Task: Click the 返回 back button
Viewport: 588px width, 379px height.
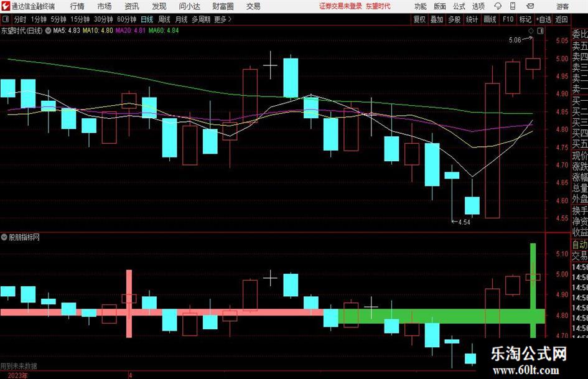Action: point(561,19)
